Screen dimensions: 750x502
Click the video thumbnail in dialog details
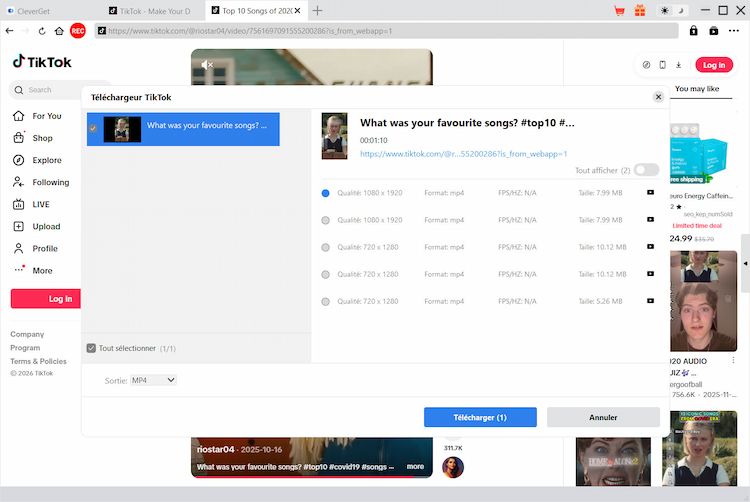click(334, 136)
